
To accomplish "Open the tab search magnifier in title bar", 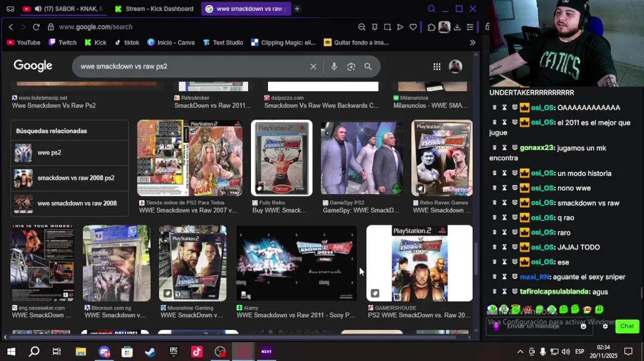I will click(431, 9).
